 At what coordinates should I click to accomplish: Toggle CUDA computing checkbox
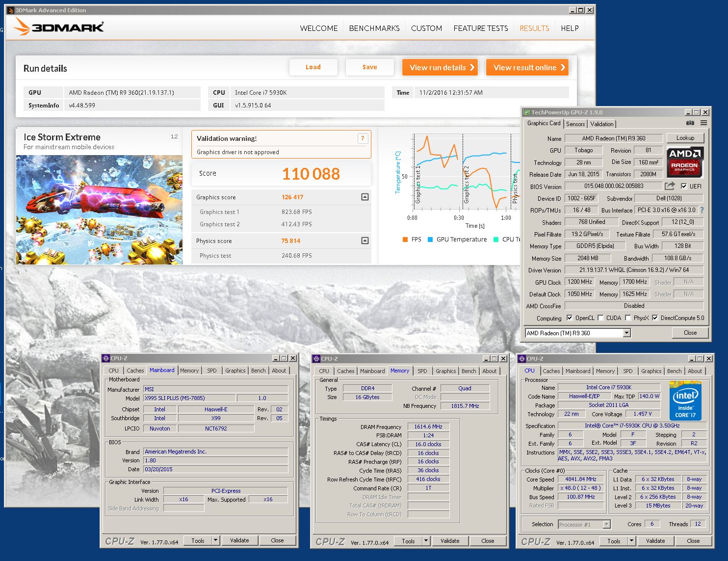point(600,318)
